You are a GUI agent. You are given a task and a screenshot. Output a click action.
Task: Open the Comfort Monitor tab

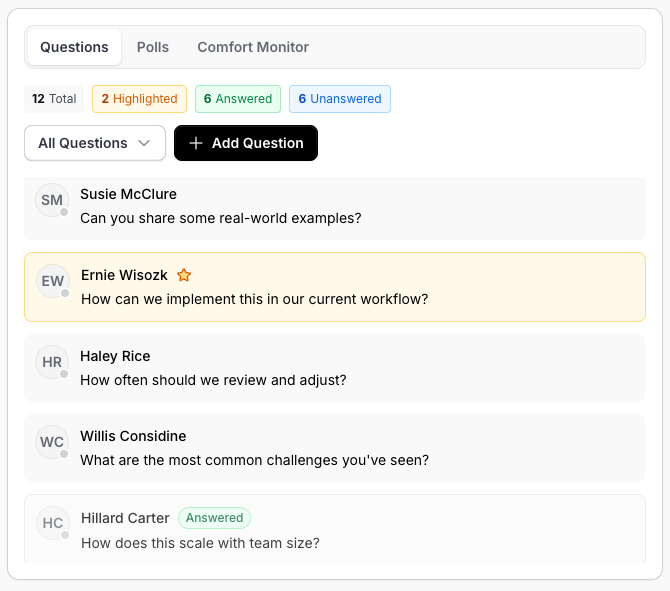[x=253, y=47]
